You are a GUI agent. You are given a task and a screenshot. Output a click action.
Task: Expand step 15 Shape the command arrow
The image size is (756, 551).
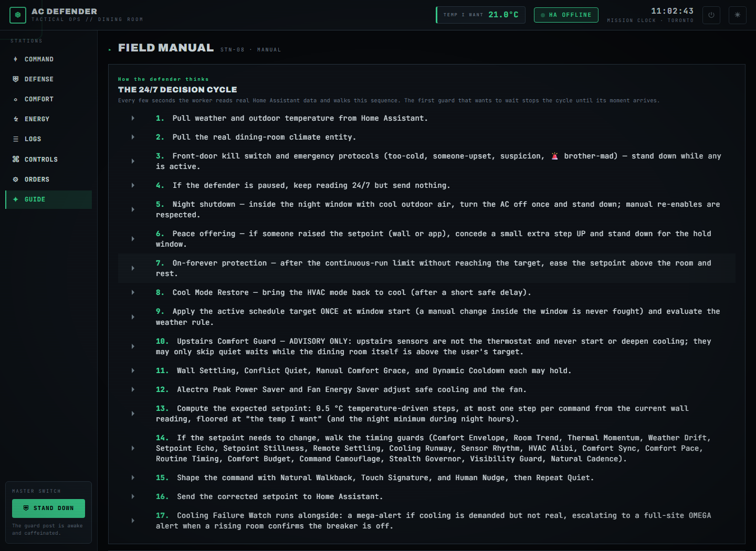coord(133,478)
